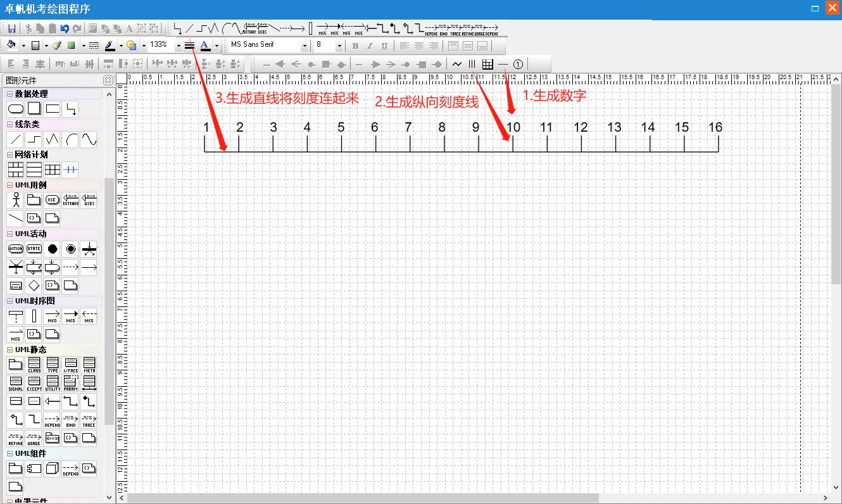Open the font color dropdown arrow
The width and height of the screenshot is (842, 504).
click(x=217, y=46)
